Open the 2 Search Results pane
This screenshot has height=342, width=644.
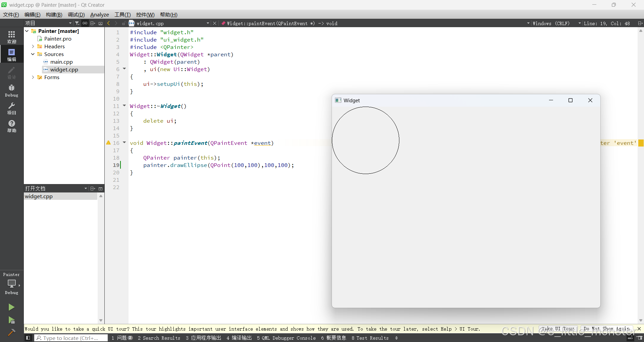click(159, 338)
